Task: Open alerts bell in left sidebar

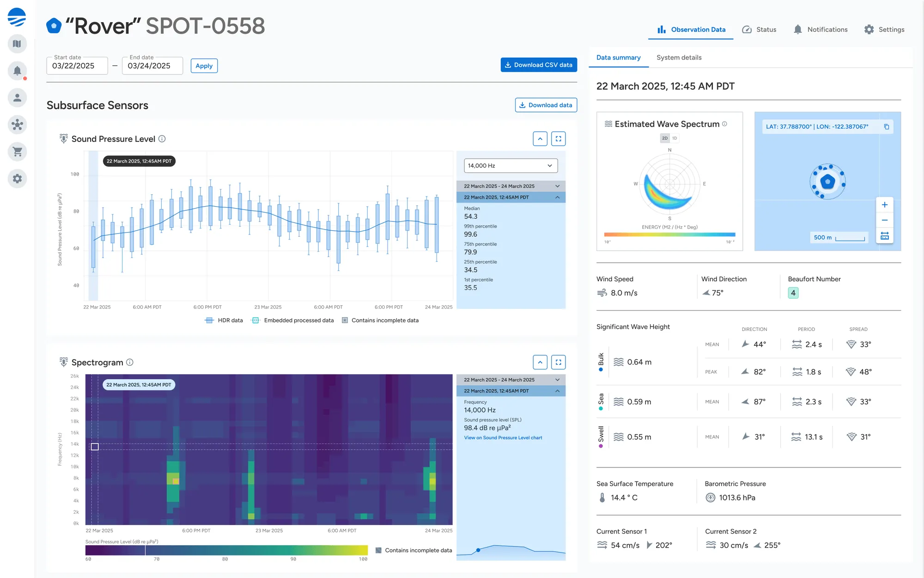Action: click(x=17, y=71)
